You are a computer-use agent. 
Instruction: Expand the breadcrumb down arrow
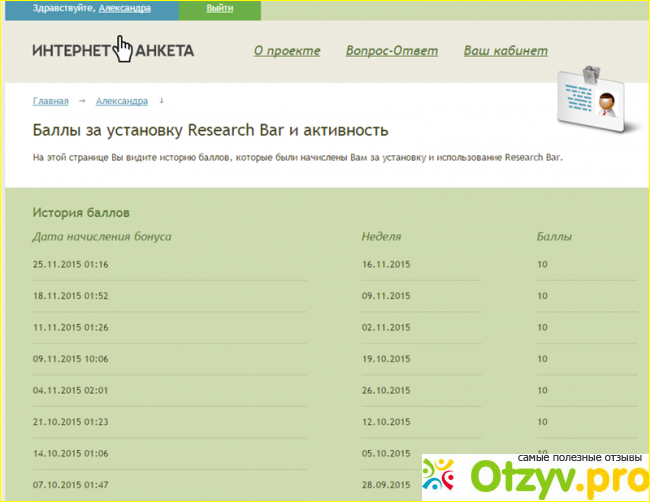tap(162, 101)
